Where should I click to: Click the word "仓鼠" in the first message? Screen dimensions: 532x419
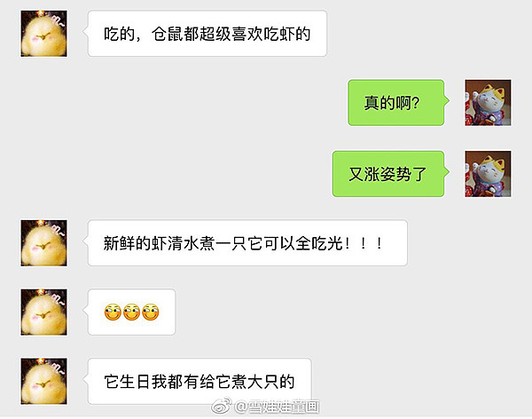168,34
